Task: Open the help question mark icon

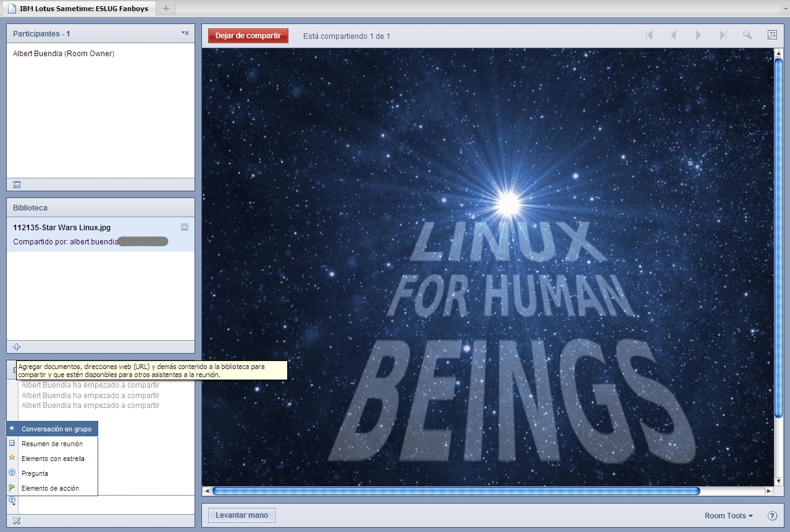Action: (772, 516)
